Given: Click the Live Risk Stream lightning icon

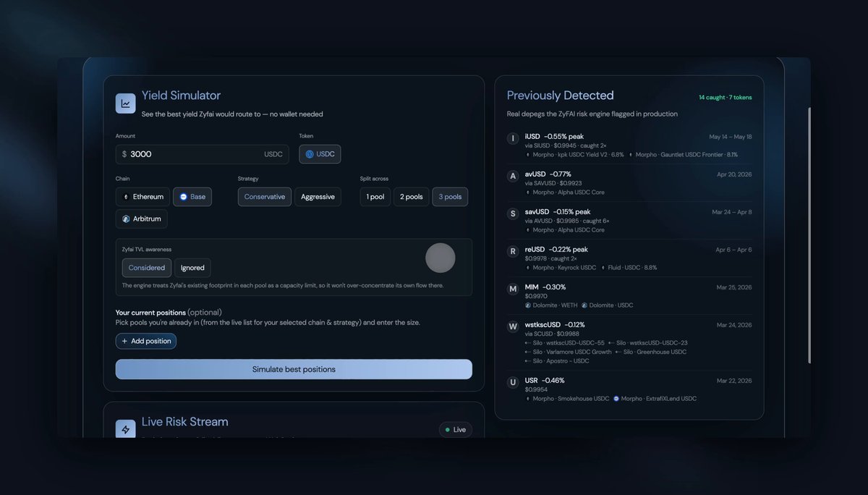Looking at the screenshot, I should click(126, 429).
